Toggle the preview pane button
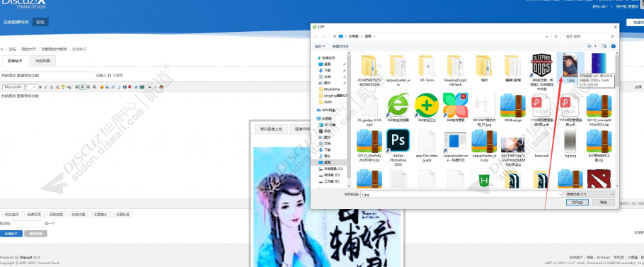The width and height of the screenshot is (644, 267). click(604, 47)
